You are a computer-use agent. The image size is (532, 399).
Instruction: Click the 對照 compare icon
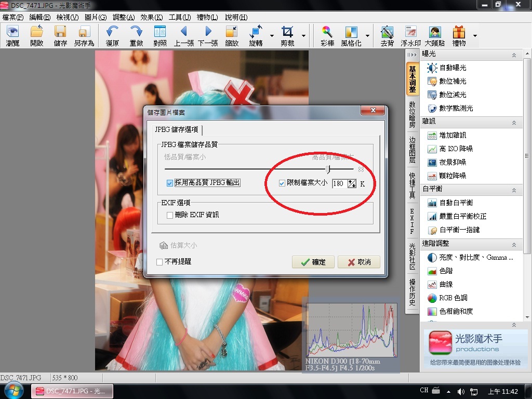pyautogui.click(x=159, y=36)
